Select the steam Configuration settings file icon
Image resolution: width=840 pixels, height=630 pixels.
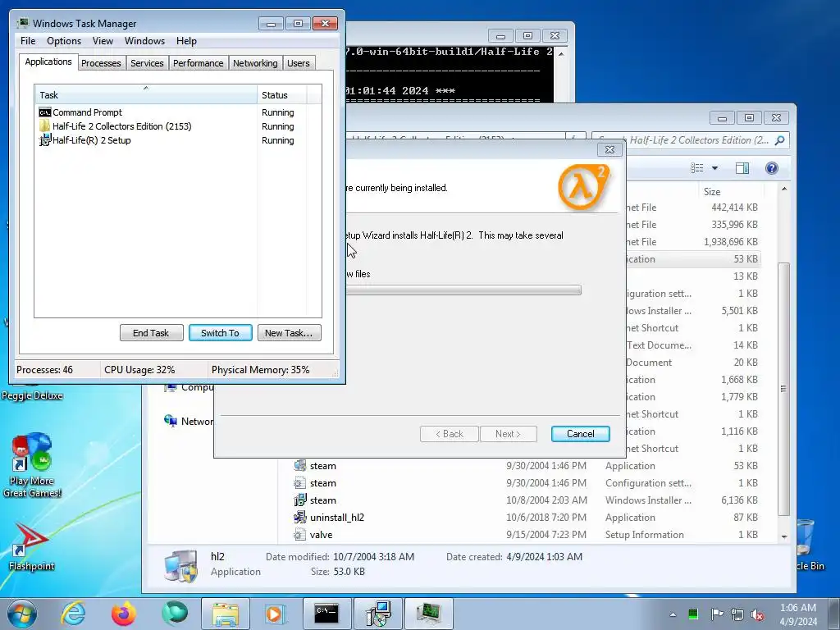pyautogui.click(x=300, y=483)
